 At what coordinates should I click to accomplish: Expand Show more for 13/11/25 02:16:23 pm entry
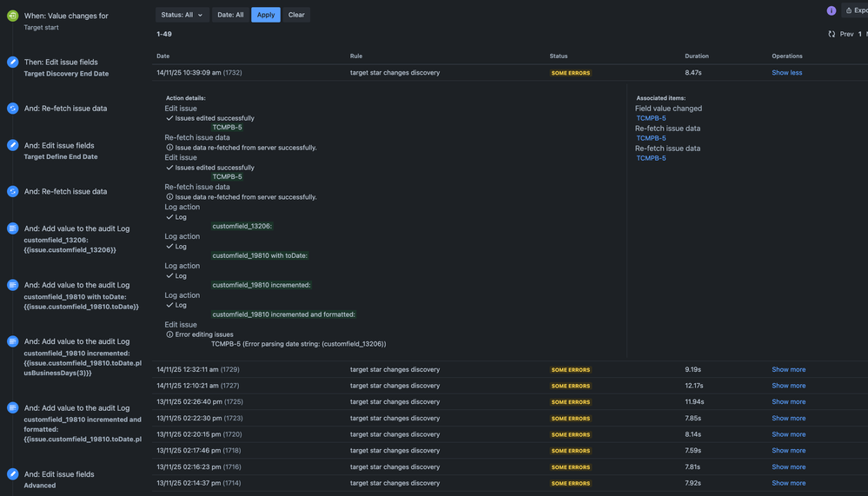pos(788,466)
